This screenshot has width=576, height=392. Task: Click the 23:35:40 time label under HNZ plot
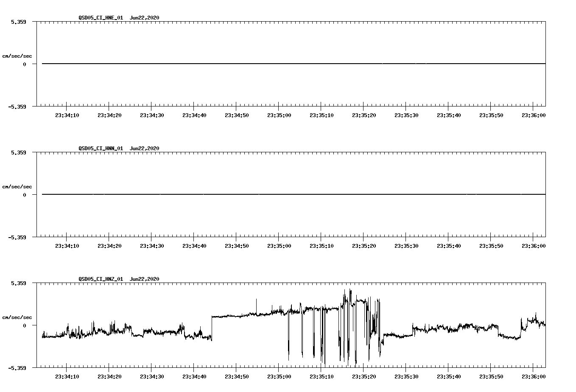[x=449, y=376]
